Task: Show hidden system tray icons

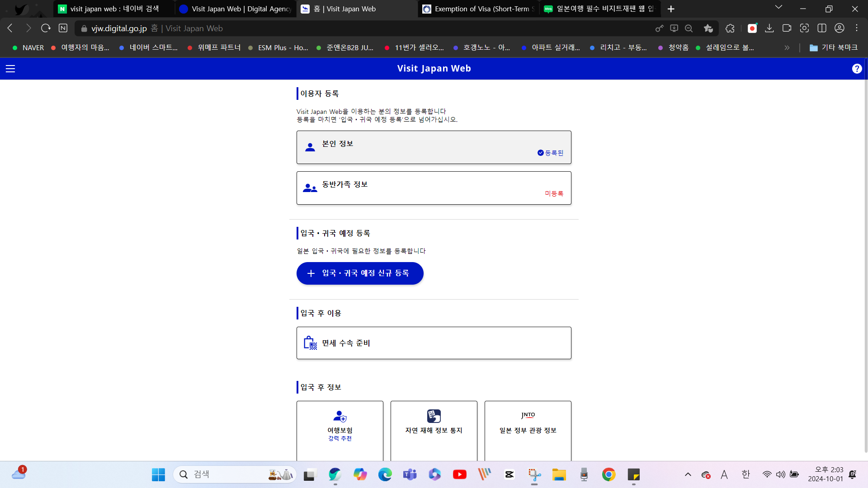Action: (688, 474)
